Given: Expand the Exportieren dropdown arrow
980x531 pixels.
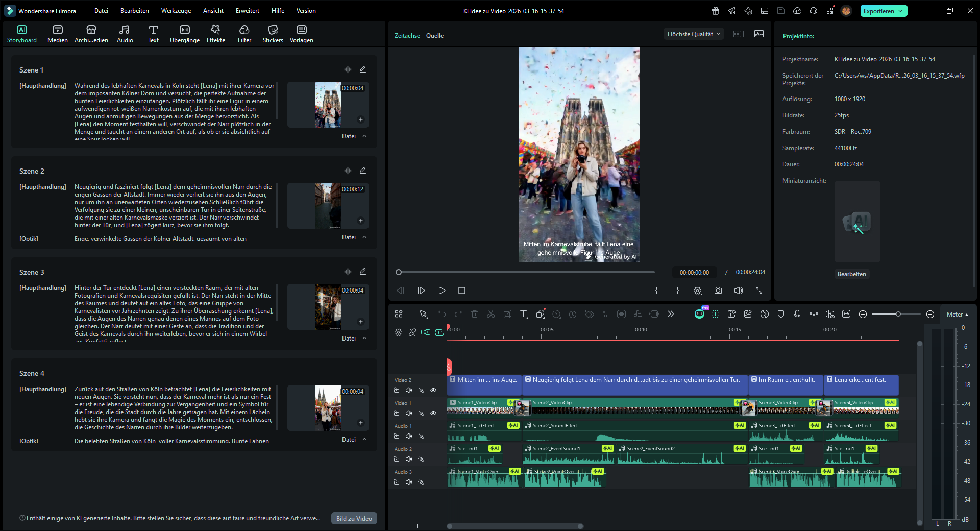Looking at the screenshot, I should pos(901,11).
